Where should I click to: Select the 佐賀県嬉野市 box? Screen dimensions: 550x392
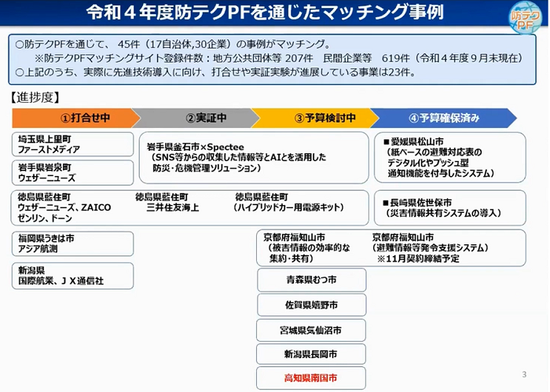coord(311,305)
